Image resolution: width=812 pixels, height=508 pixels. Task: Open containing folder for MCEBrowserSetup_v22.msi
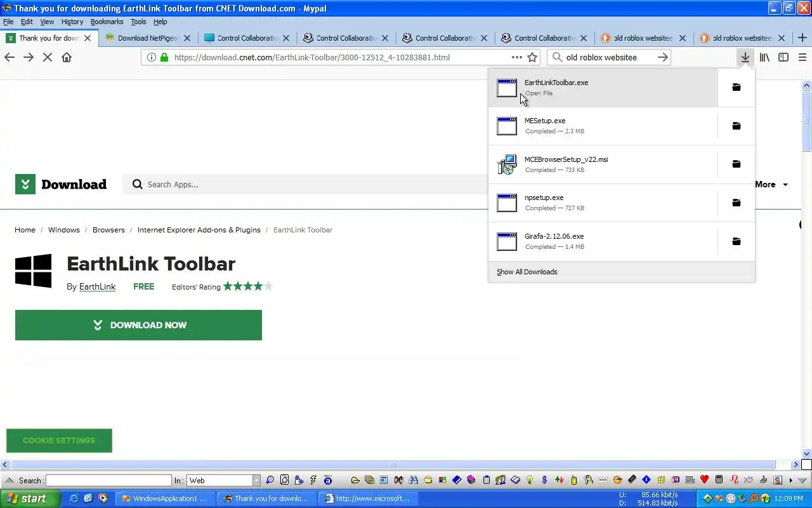[736, 164]
